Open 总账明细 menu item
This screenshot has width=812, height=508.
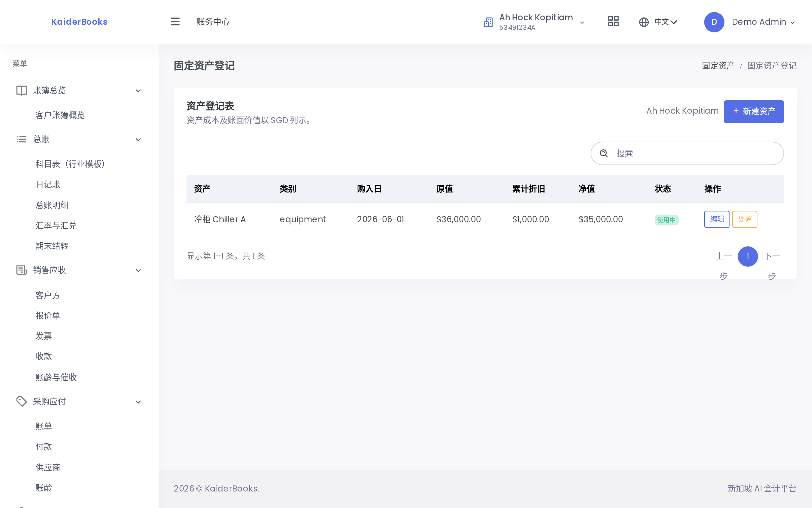point(52,205)
